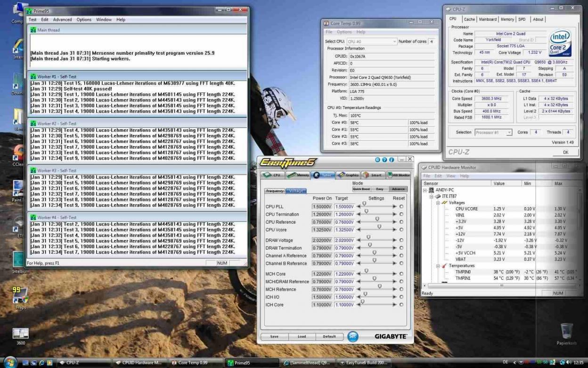Click the DRAM Voltage slider decrease arrow
588x368 pixels.
tap(359, 240)
